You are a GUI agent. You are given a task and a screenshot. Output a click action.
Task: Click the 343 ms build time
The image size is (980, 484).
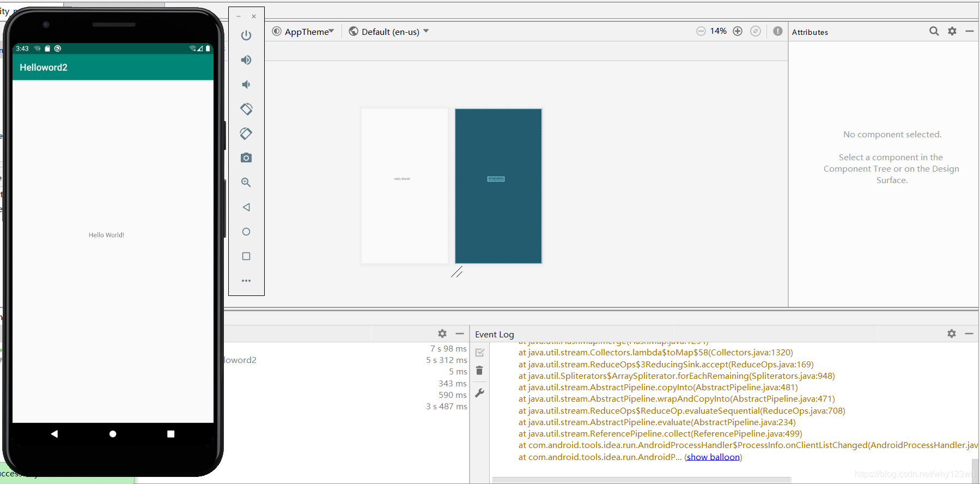coord(453,383)
